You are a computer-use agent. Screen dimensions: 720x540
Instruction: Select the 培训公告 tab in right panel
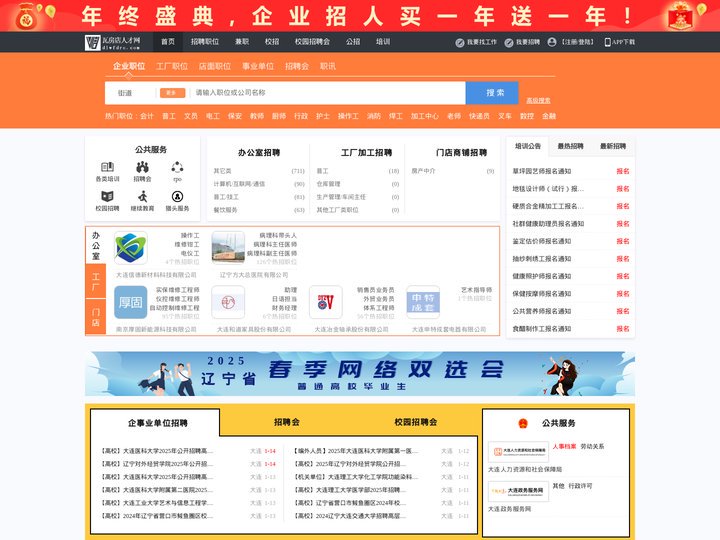tap(528, 146)
